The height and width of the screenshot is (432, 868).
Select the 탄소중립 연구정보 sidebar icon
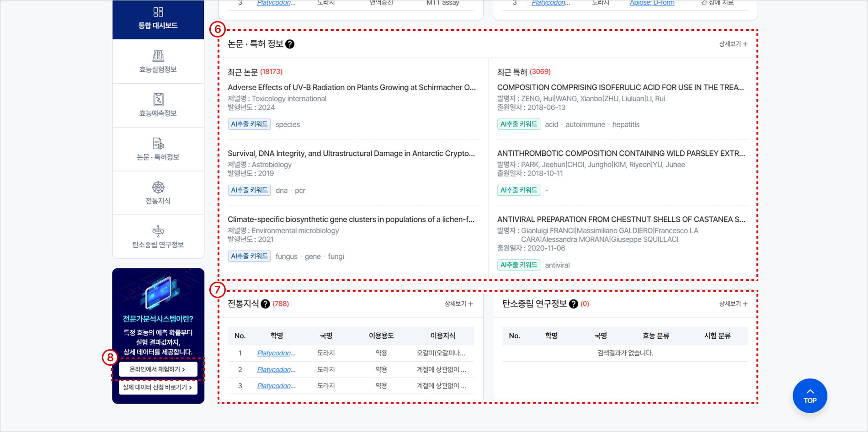pyautogui.click(x=158, y=236)
